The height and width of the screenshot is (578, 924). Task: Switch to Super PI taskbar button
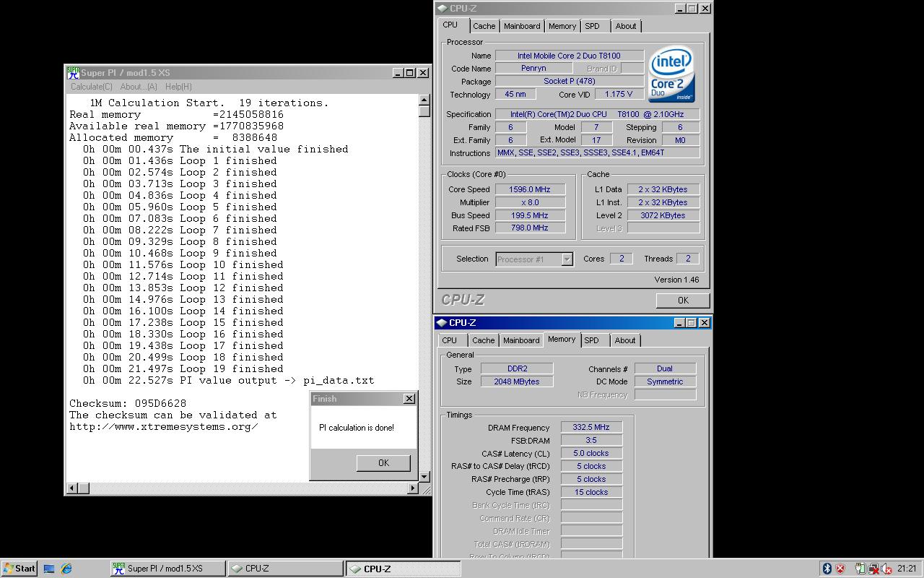pos(167,569)
